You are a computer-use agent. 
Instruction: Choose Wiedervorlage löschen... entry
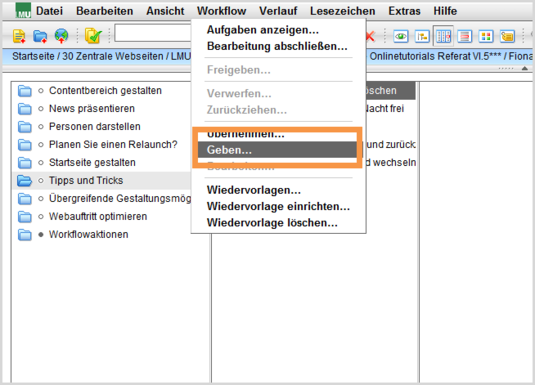pyautogui.click(x=272, y=223)
